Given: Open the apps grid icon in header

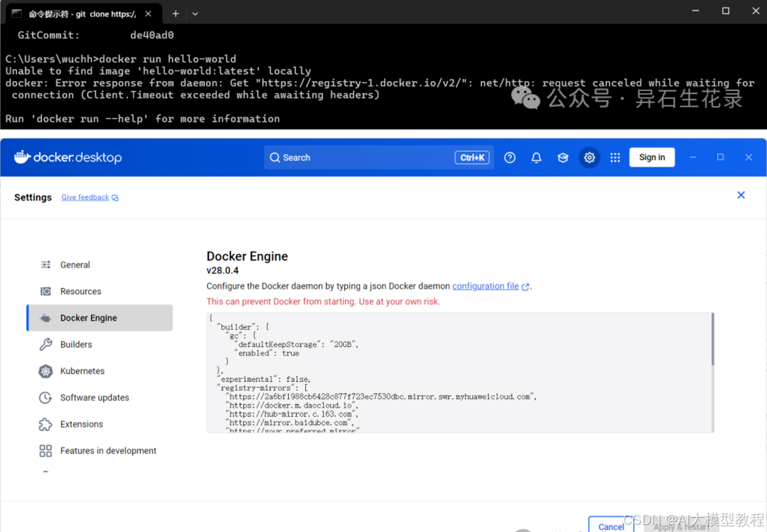Looking at the screenshot, I should click(615, 157).
